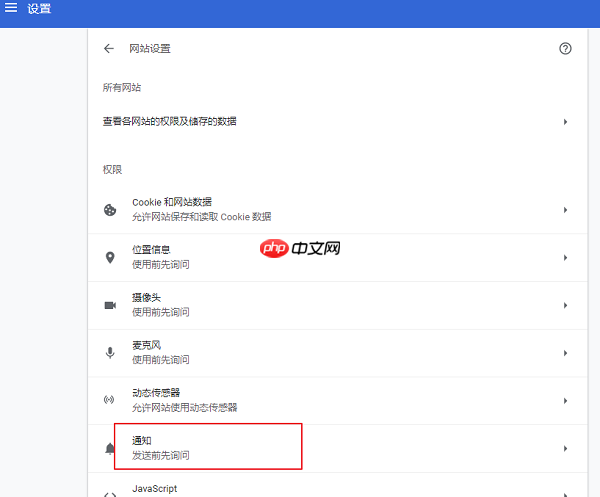
Task: Click the camera icon next to 摄像头
Action: [x=110, y=305]
